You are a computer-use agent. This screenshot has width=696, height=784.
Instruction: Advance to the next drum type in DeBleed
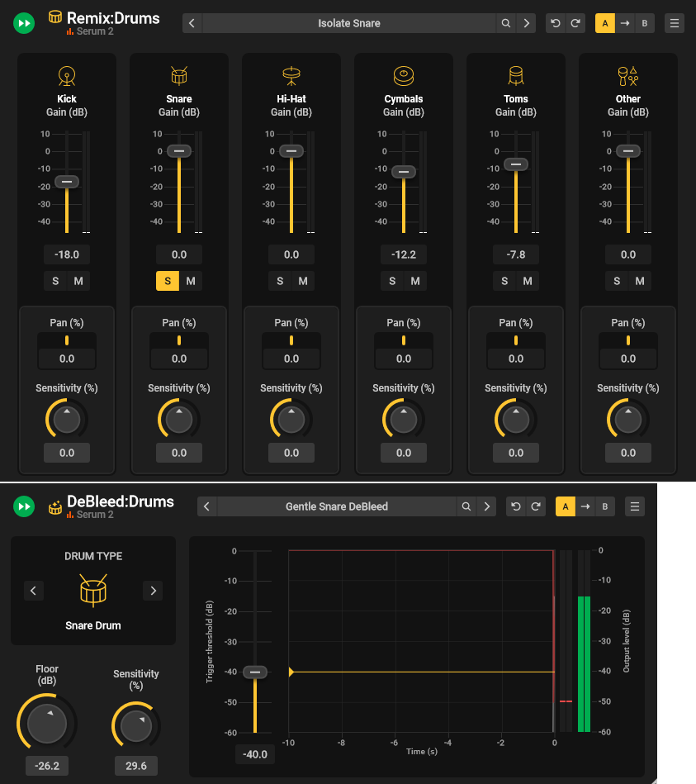tap(153, 591)
